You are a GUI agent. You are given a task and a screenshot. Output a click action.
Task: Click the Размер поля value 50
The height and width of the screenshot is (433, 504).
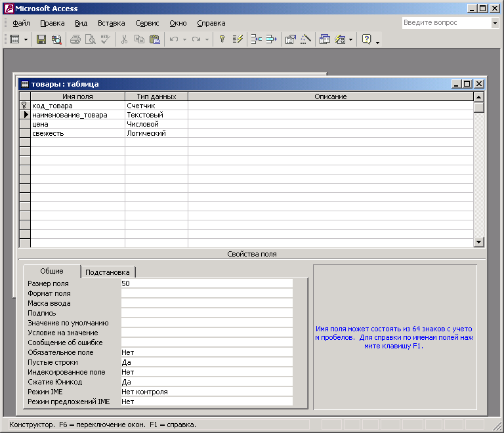point(207,283)
